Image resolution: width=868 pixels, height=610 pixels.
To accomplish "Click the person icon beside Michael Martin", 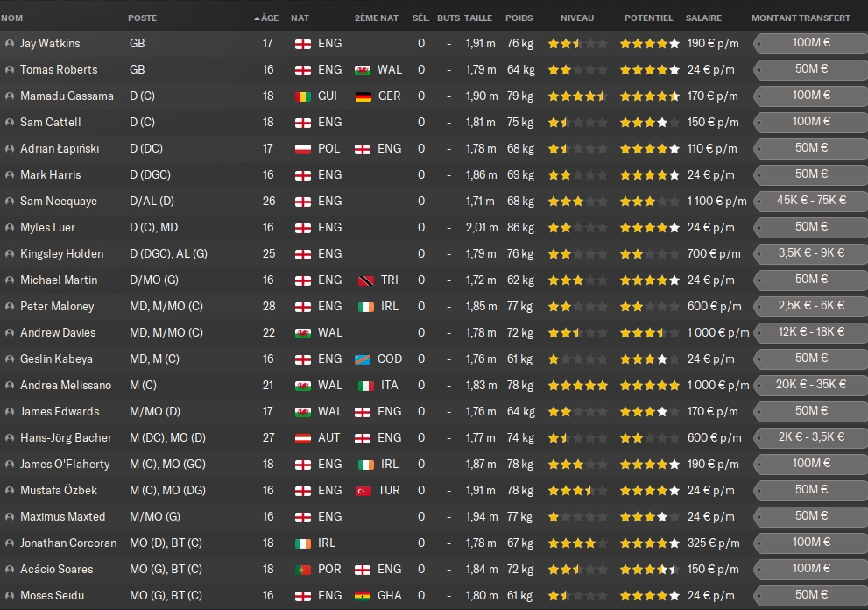I will (10, 280).
